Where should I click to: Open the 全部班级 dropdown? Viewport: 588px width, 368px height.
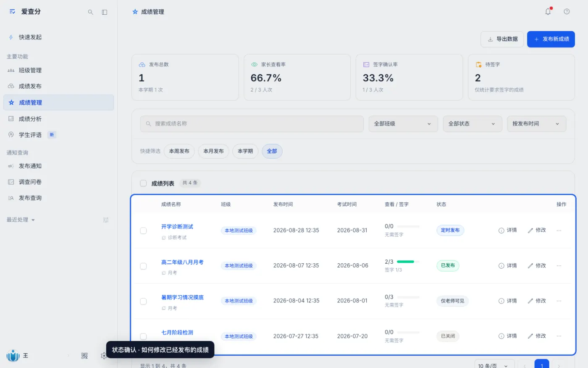403,124
